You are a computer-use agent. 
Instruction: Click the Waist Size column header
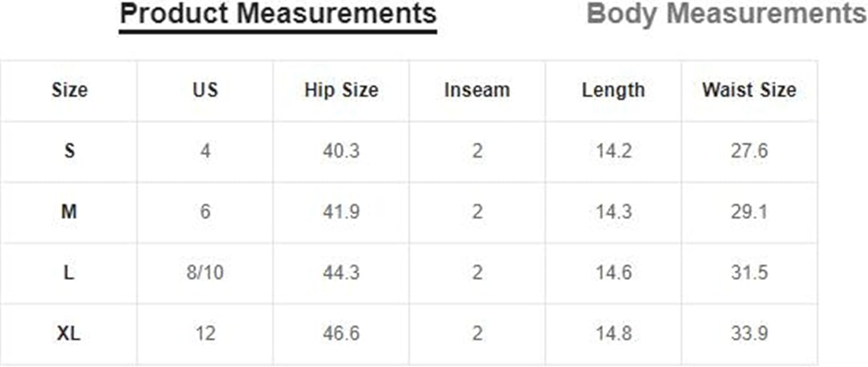coord(749,90)
